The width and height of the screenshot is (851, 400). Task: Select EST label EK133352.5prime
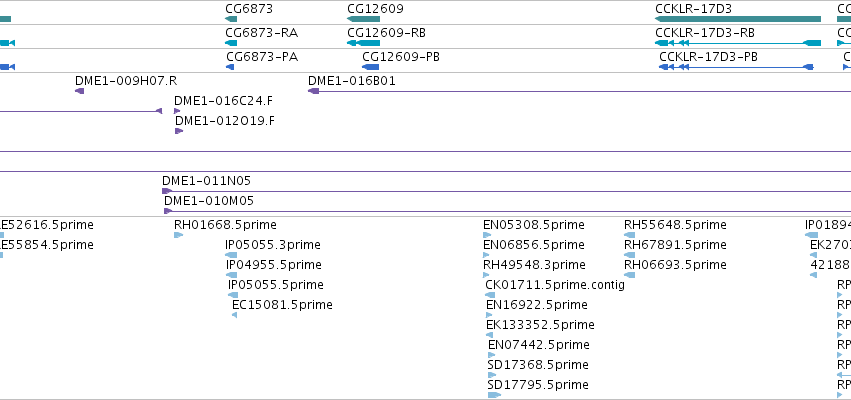coord(540,325)
